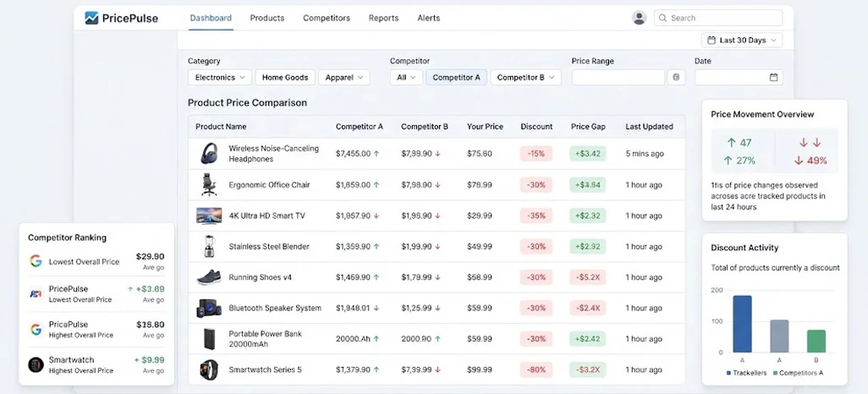Click the search magnifier icon
This screenshot has width=868, height=394.
[663, 19]
